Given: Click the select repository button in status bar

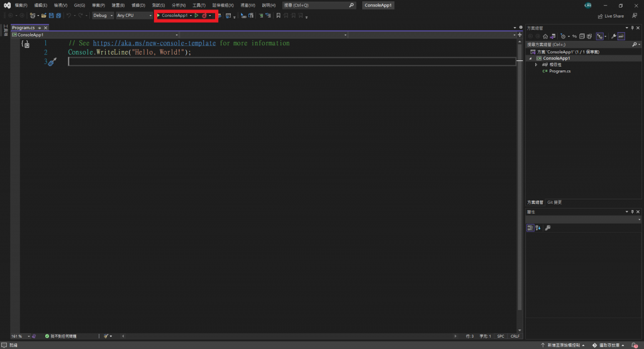Looking at the screenshot, I should point(608,345).
